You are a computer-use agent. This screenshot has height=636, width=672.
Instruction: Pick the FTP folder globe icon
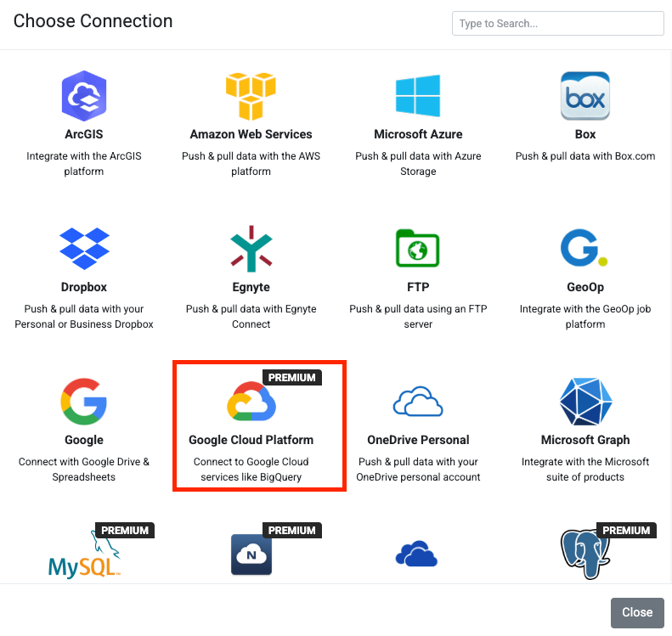point(418,249)
